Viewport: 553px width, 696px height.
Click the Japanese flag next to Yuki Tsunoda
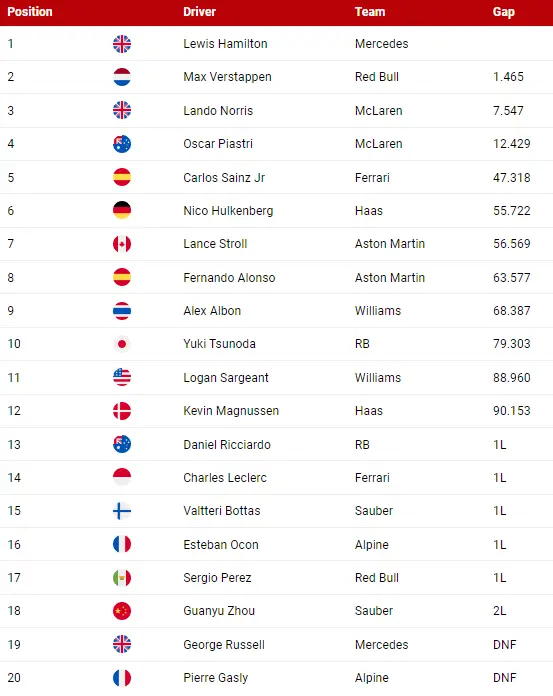click(122, 344)
